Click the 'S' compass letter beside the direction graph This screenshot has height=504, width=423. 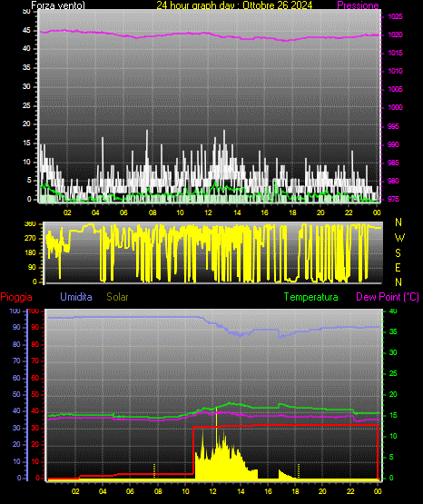(398, 253)
